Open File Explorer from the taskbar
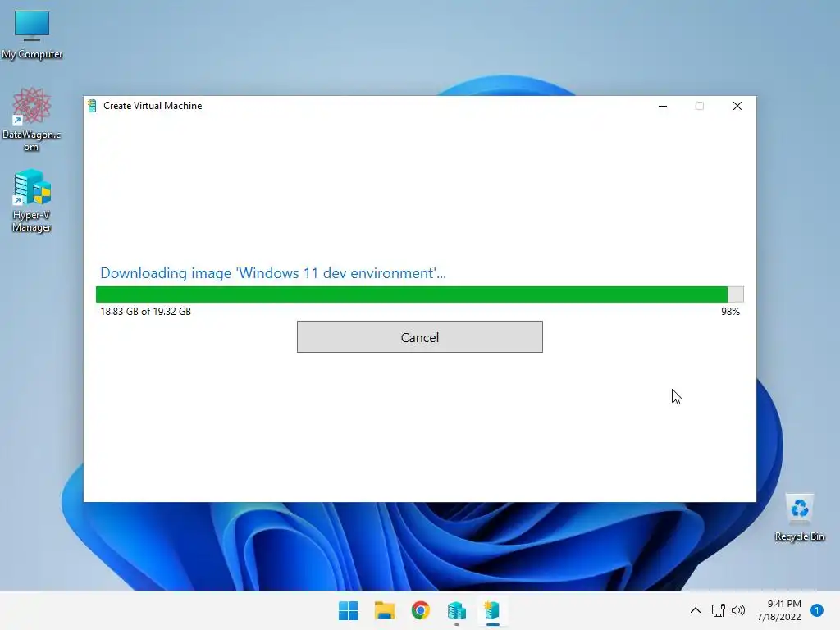 click(384, 610)
